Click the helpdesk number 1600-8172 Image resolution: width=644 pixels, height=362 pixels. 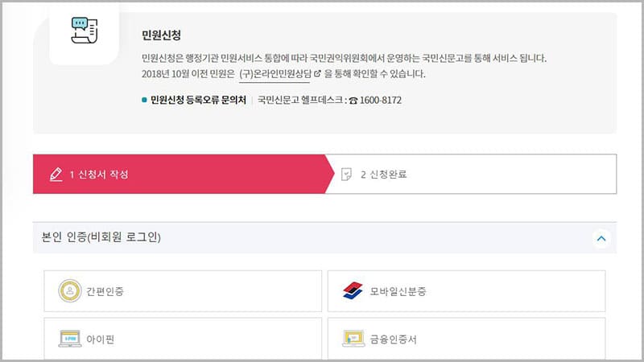pos(382,101)
